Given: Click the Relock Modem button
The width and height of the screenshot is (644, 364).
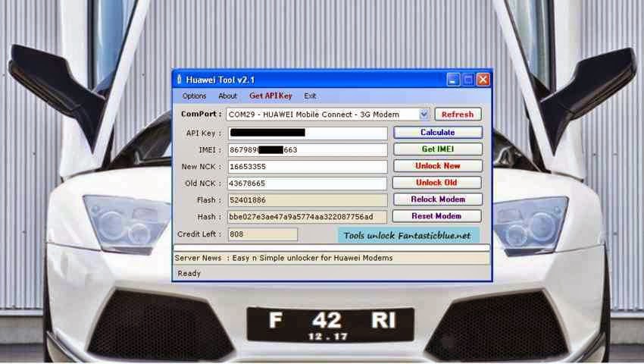Looking at the screenshot, I should [437, 199].
